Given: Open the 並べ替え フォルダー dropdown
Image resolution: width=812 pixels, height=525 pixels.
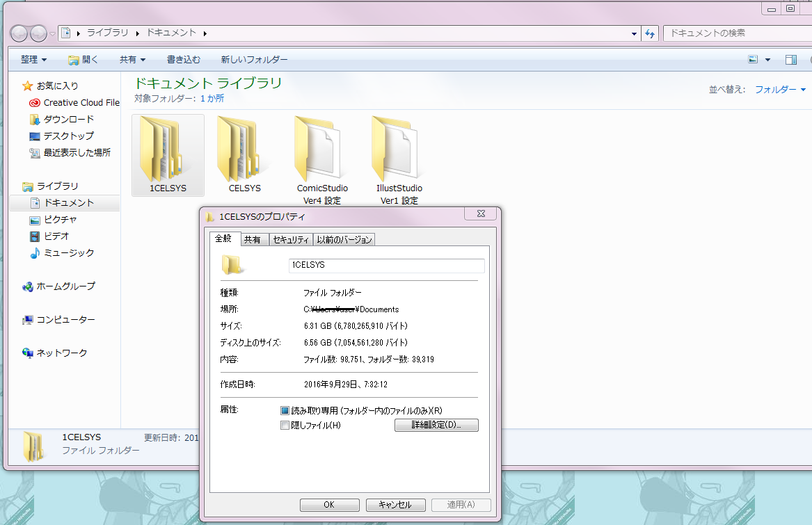Looking at the screenshot, I should tap(780, 90).
